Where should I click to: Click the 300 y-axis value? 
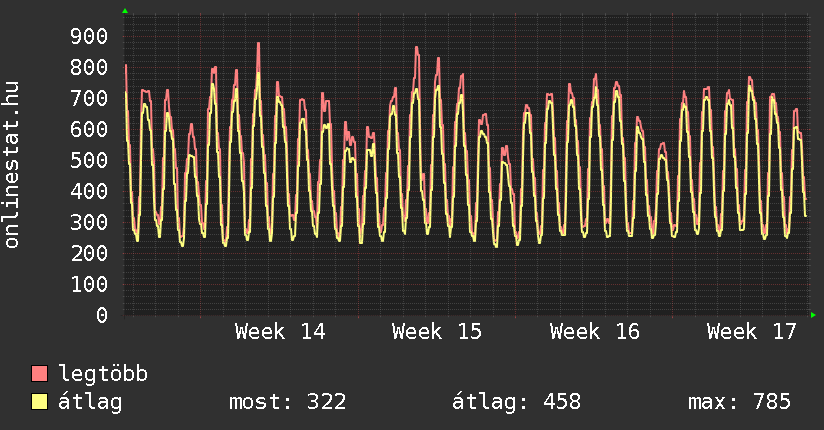point(88,223)
